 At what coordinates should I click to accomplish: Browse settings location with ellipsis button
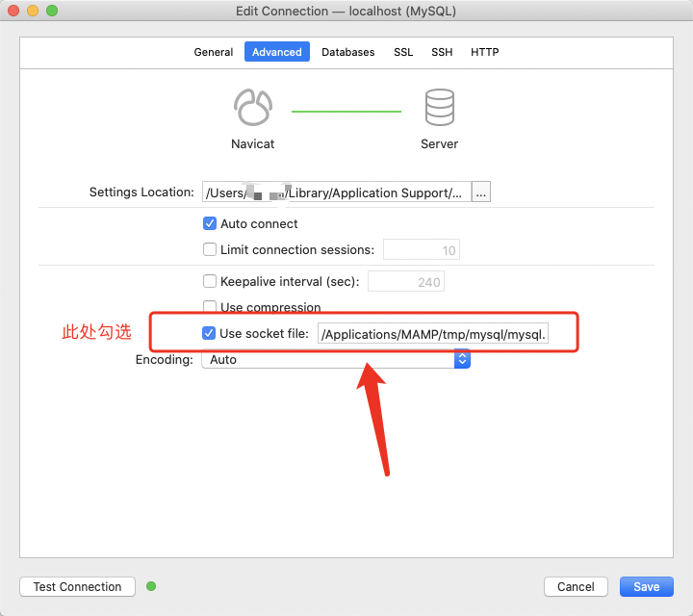(481, 192)
